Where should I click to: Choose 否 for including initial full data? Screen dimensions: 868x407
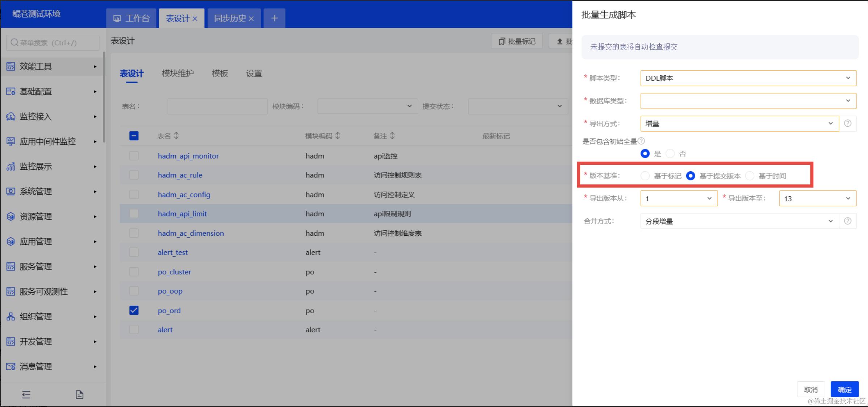tap(670, 154)
